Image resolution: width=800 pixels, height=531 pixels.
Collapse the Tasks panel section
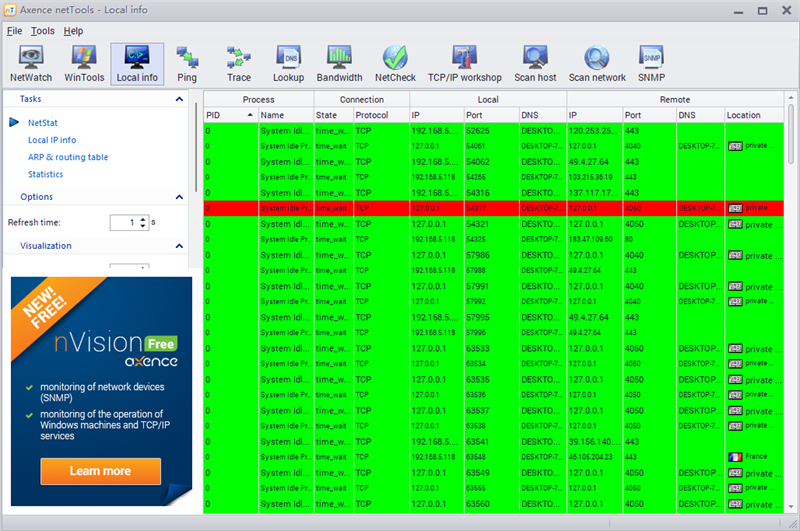click(x=179, y=99)
